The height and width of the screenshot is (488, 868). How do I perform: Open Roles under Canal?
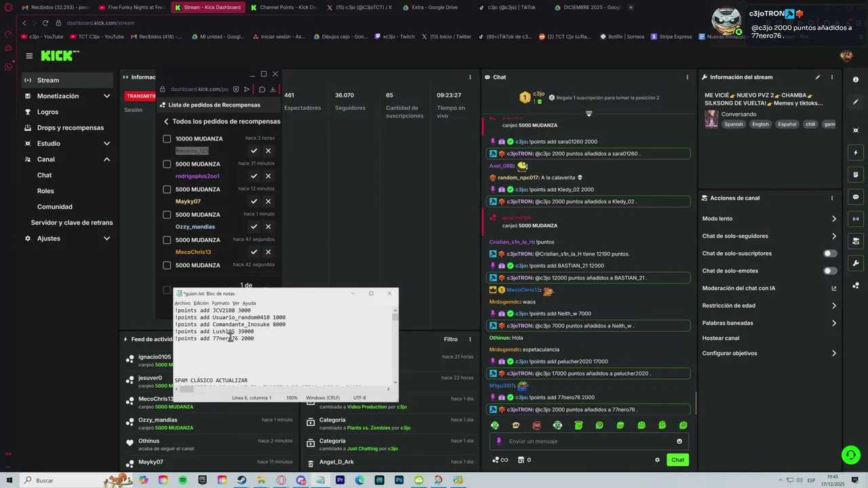[x=45, y=191]
